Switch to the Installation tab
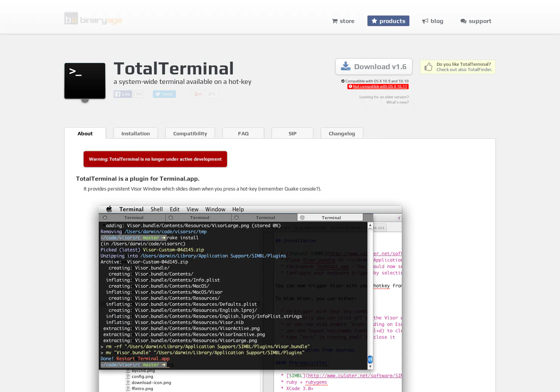Screen dimensions: 560x392 pos(135,133)
